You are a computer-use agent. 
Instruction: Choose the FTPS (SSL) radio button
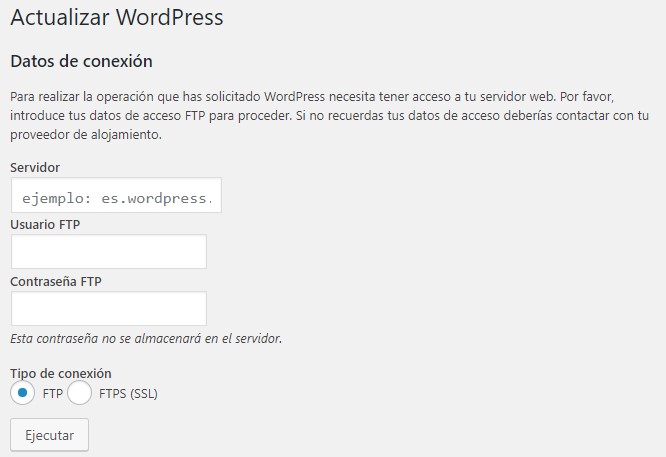[x=79, y=393]
